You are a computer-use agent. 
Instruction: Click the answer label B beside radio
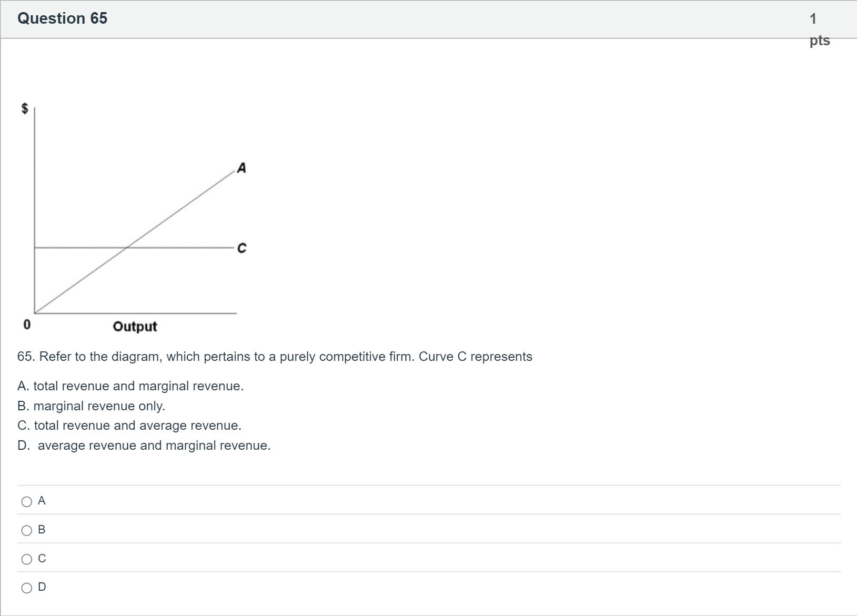(42, 530)
